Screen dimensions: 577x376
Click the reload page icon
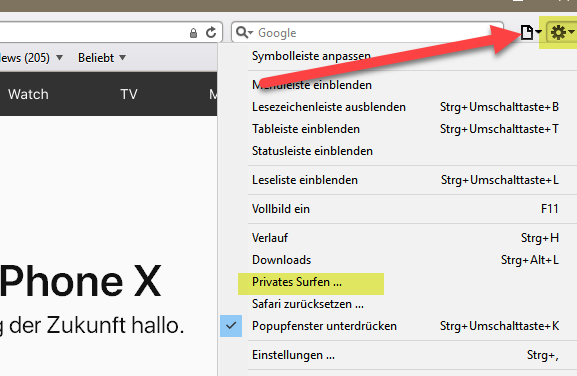tap(211, 33)
